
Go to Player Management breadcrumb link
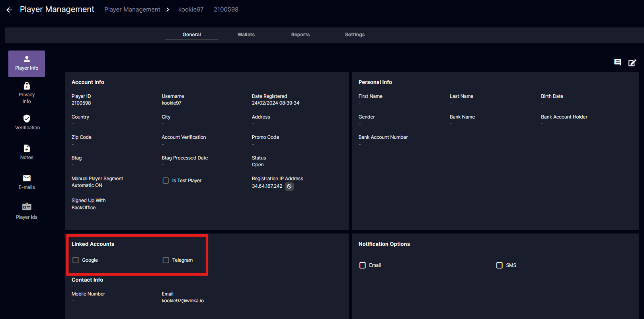point(132,10)
